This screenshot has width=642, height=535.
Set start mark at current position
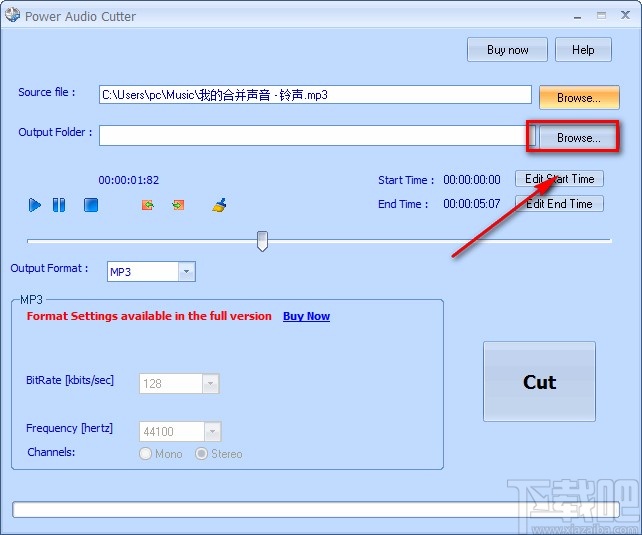click(148, 205)
